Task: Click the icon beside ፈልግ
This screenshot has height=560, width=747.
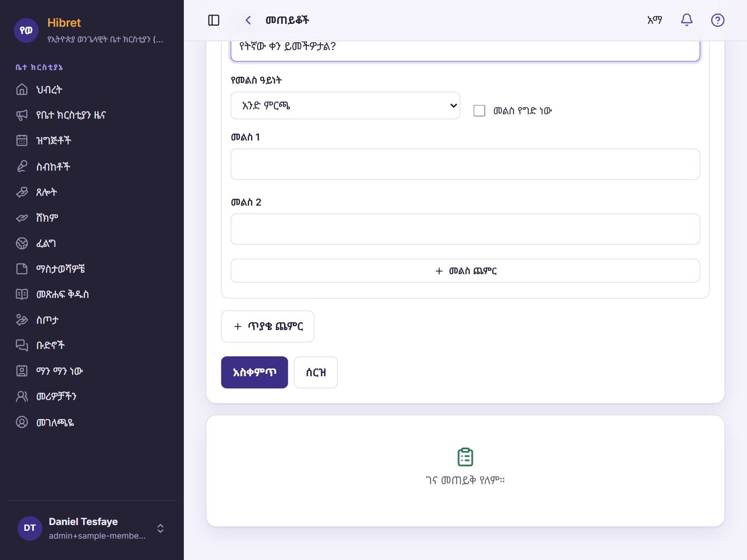Action: pyautogui.click(x=22, y=243)
